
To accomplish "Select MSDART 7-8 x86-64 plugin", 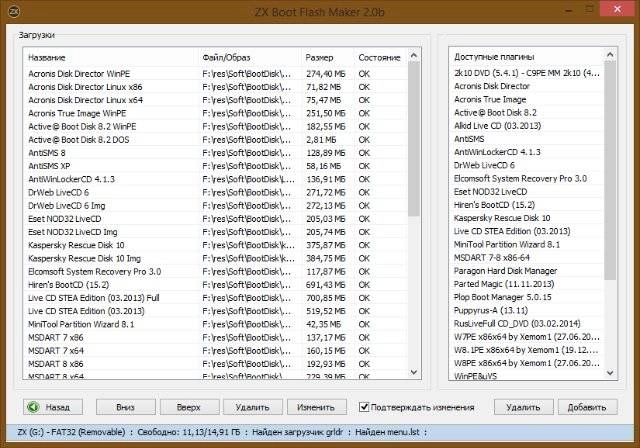I will tap(527, 257).
